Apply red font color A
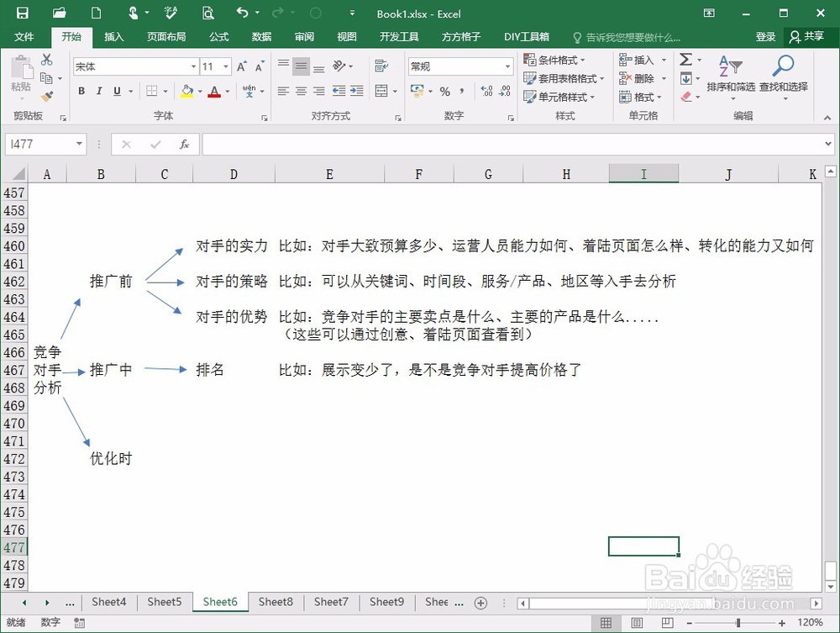 click(x=214, y=91)
